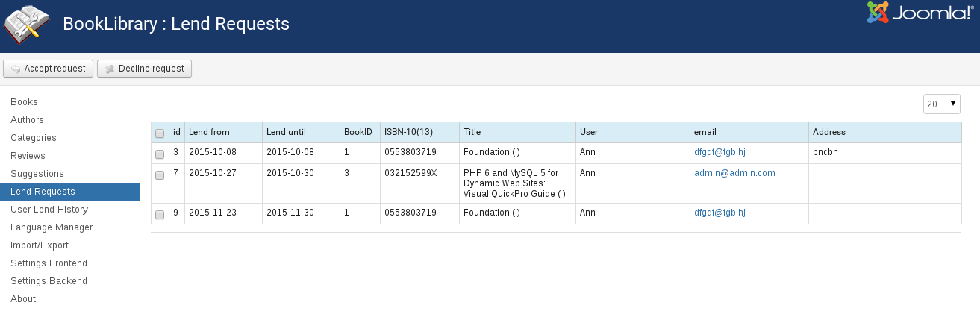Viewport: 980px width, 311px height.
Task: Open the 20 rows-per-page dropdown
Action: coord(942,104)
